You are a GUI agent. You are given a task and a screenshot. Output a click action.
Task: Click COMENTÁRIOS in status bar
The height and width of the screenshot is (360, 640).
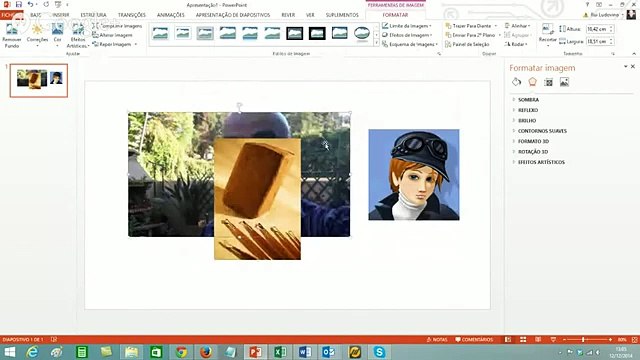pos(474,340)
